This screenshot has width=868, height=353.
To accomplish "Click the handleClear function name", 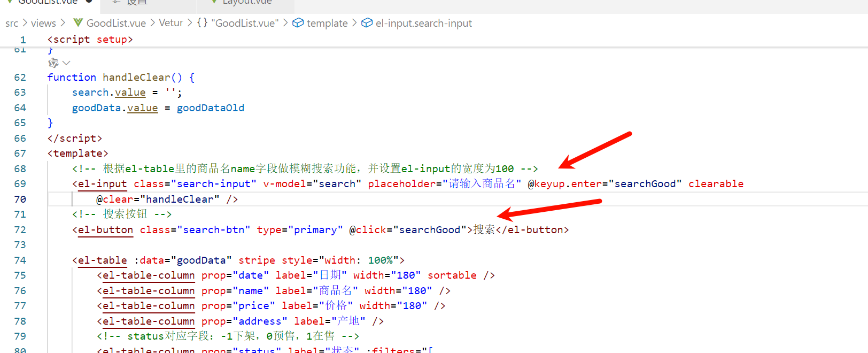I will click(x=136, y=78).
